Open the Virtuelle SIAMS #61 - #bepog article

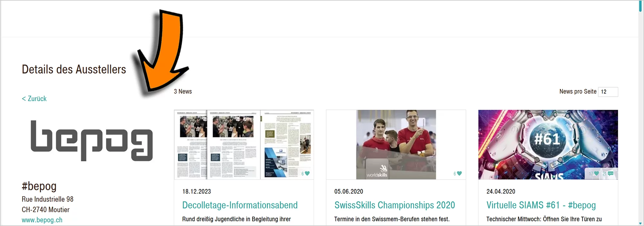[541, 205]
